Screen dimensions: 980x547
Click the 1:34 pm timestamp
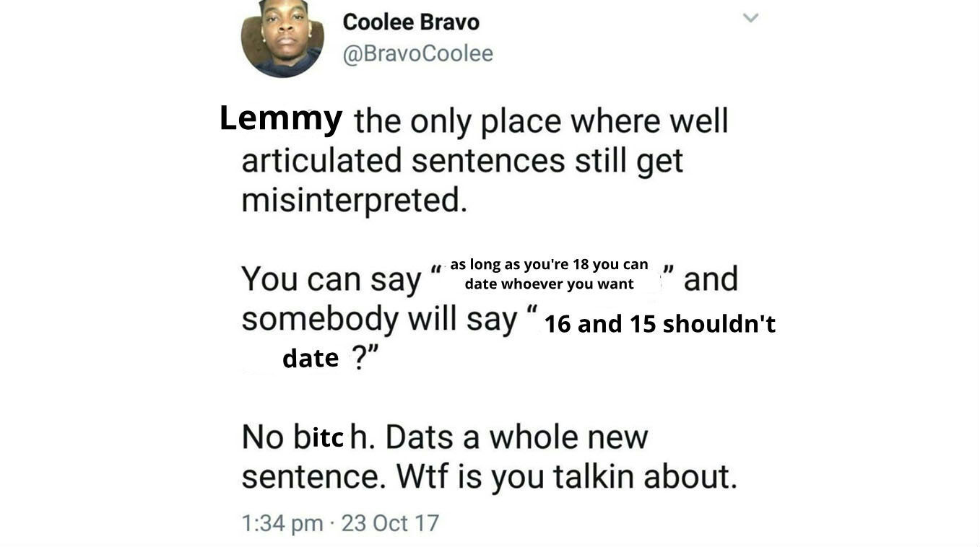tap(282, 522)
